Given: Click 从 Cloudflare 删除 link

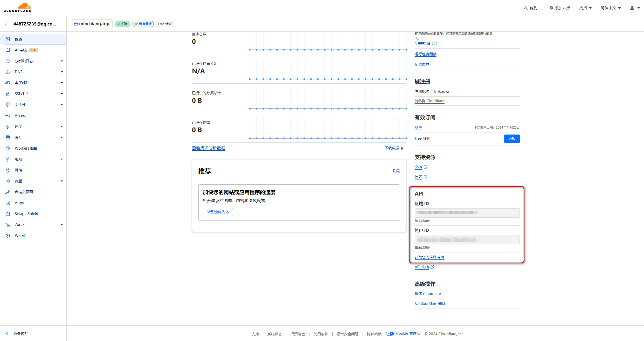Looking at the screenshot, I should point(430,304).
